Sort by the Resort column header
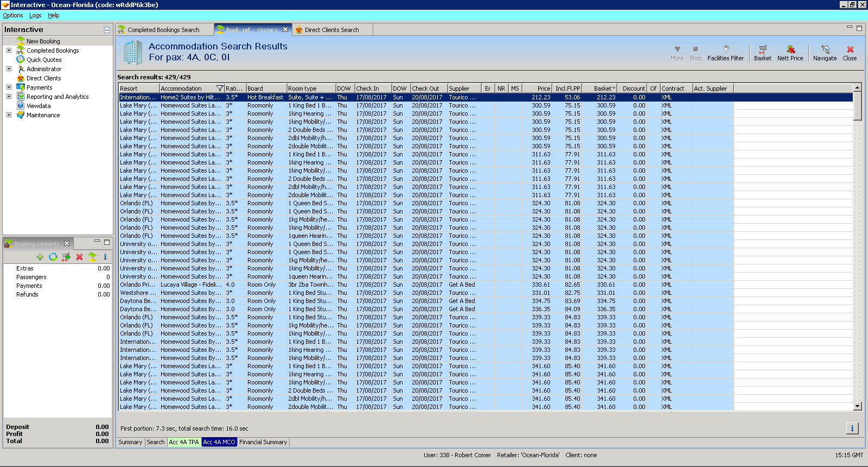The height and width of the screenshot is (467, 868). point(139,89)
